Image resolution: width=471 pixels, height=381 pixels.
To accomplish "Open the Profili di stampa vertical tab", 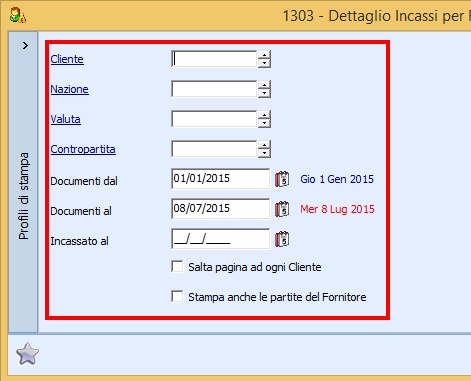I will (x=24, y=196).
